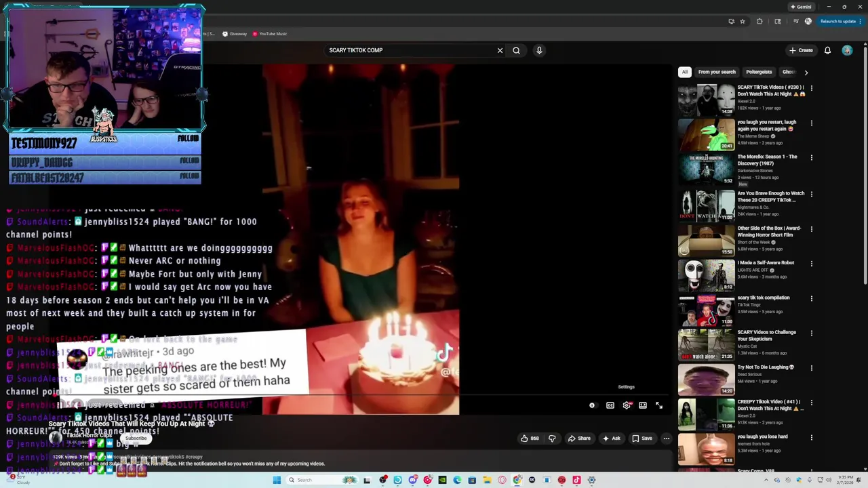Save the video to a playlist
This screenshot has width=868, height=488.
coord(642,439)
